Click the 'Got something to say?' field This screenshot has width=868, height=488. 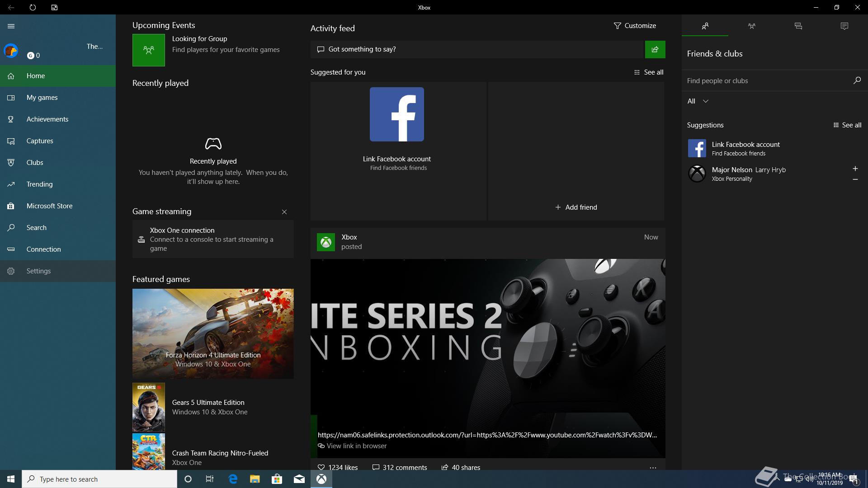[x=477, y=49]
